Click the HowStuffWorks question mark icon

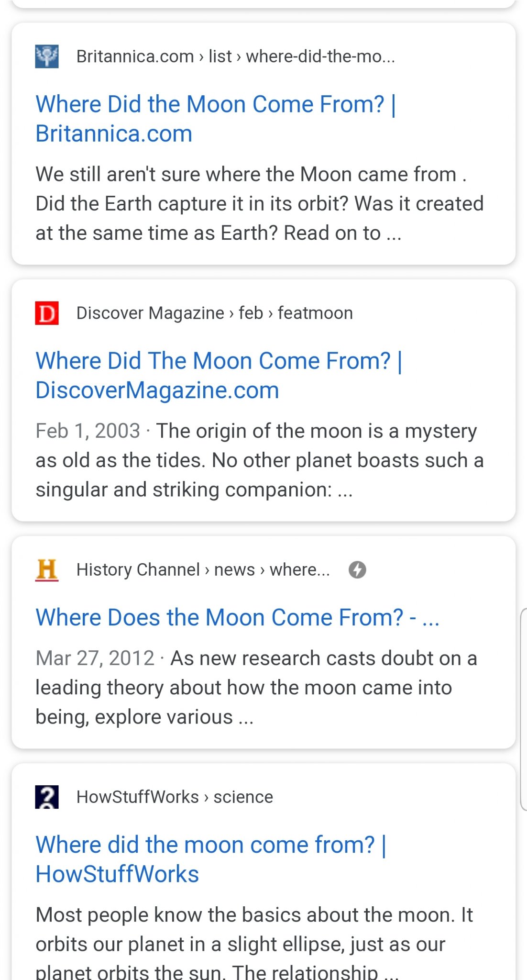[x=47, y=797]
